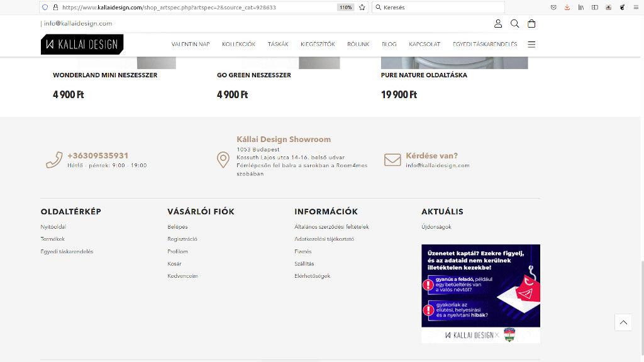Open the Valentin Nap menu item
The height and width of the screenshot is (362, 644).
[x=191, y=45]
